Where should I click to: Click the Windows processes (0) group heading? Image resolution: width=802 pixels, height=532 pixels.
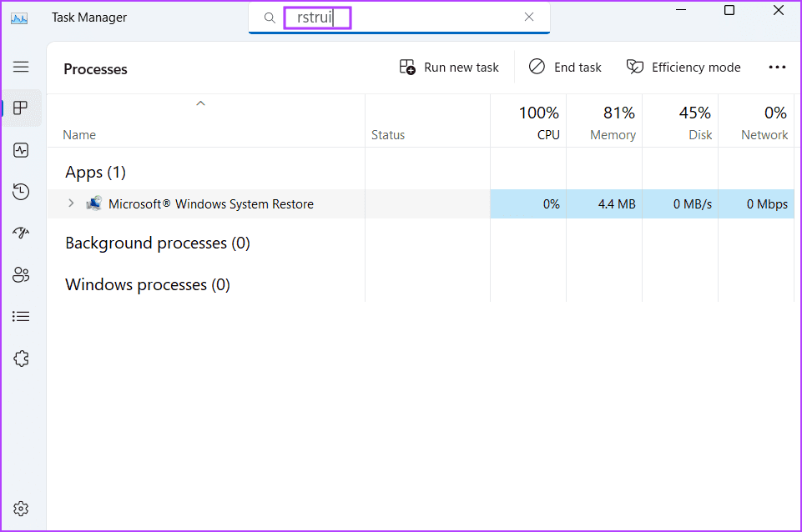point(148,284)
